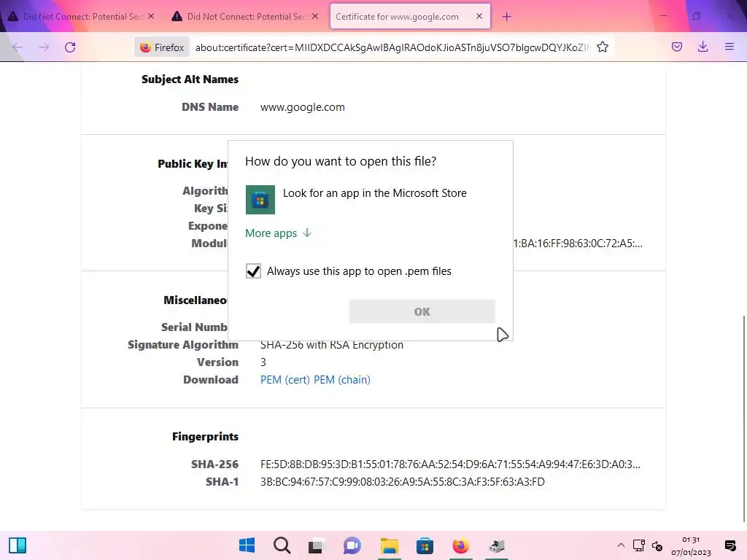Screen dimensions: 747x560
Task: Click Subject Alt Names heading
Action: pos(190,79)
